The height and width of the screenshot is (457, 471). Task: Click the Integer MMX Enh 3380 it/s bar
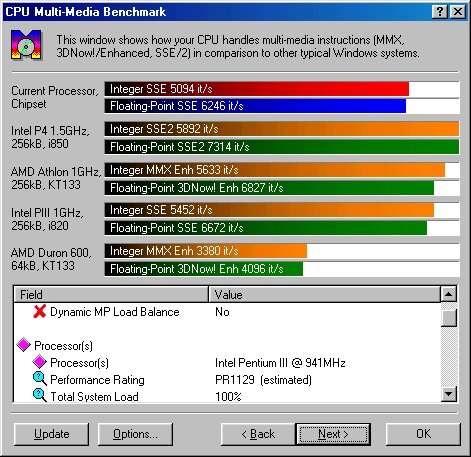click(x=206, y=251)
